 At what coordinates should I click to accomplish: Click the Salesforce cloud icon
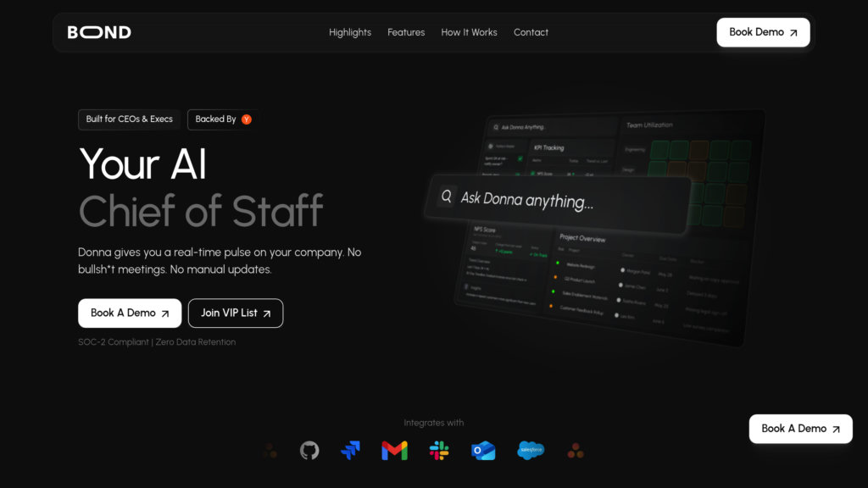[531, 450]
